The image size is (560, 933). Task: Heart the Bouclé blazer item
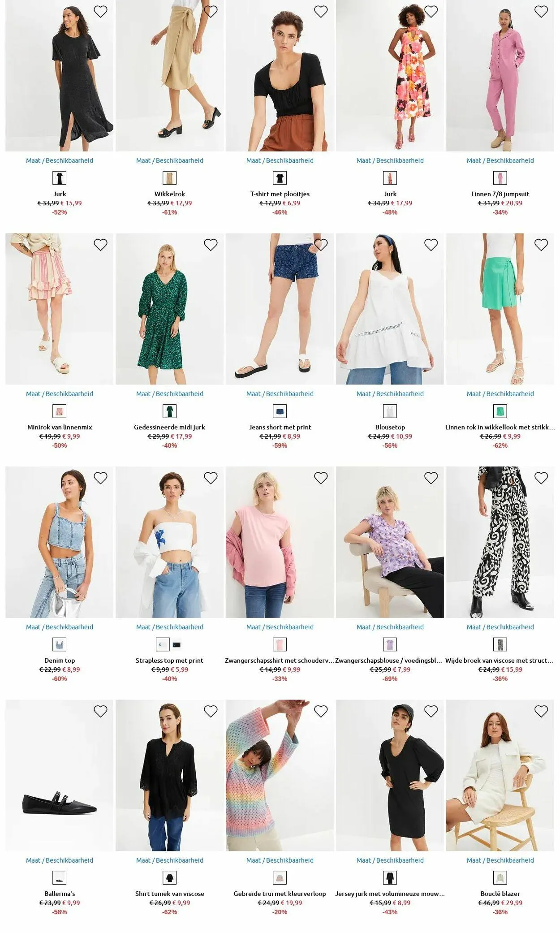[541, 711]
